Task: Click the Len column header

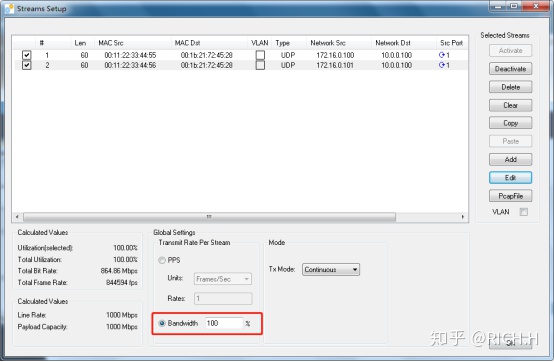Action: pyautogui.click(x=80, y=43)
